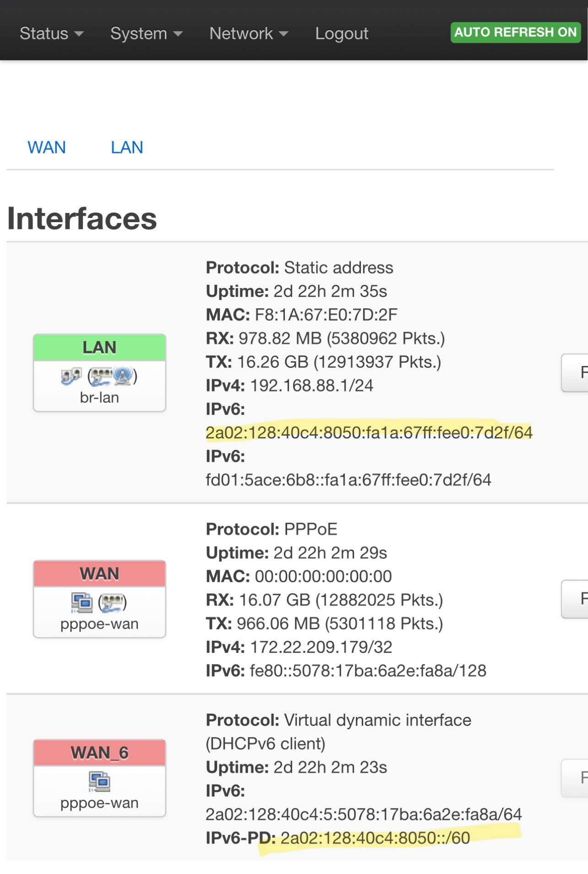
Task: Click the switch and wireless icons under LAN
Action: [x=112, y=376]
